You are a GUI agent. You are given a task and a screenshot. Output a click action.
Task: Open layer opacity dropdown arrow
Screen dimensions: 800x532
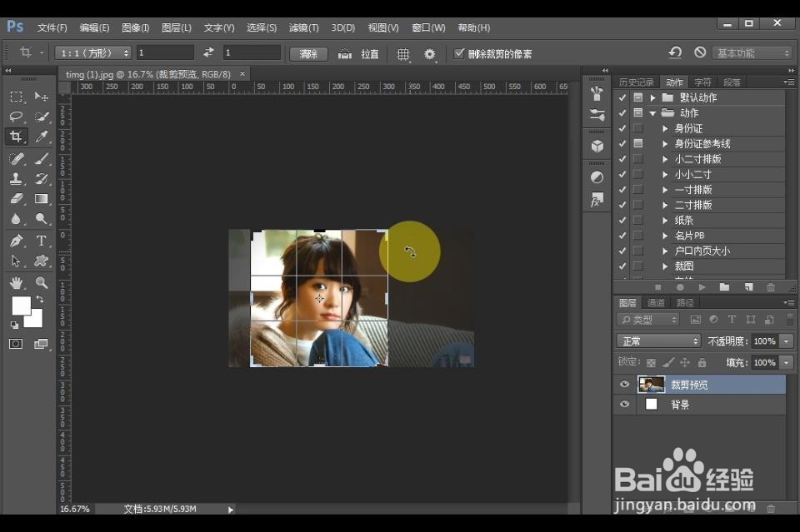click(x=786, y=341)
